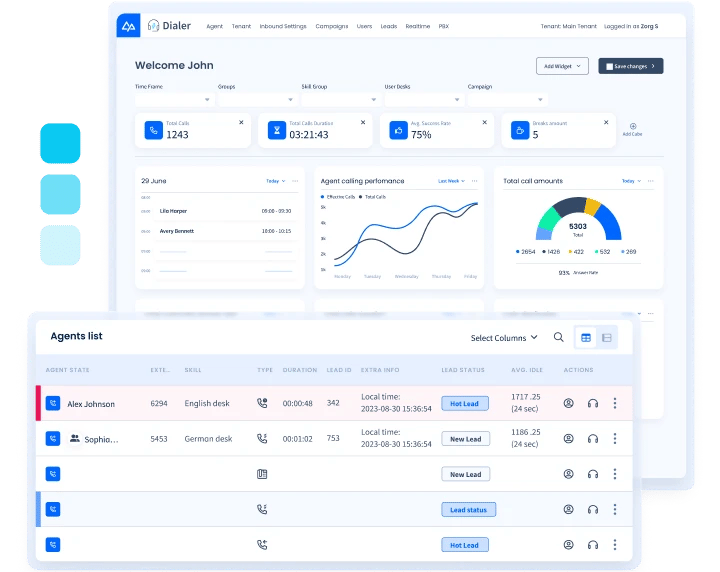Screen dimensions: 720x572
Task: Open profile action for Sophia row
Action: (x=568, y=438)
